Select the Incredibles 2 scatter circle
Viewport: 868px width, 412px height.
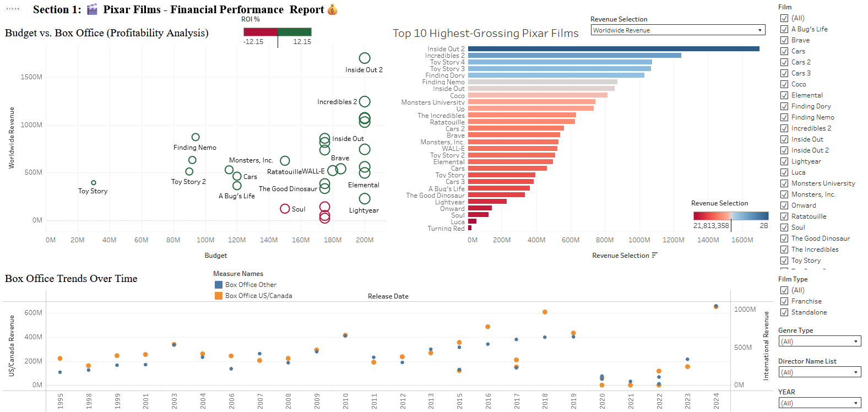365,101
